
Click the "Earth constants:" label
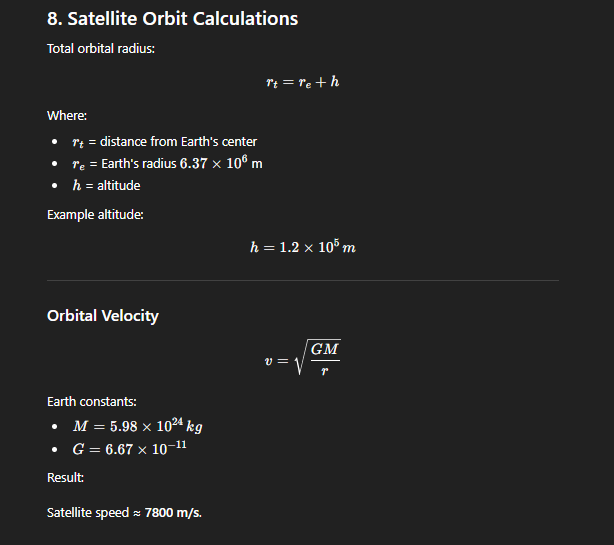(x=92, y=402)
